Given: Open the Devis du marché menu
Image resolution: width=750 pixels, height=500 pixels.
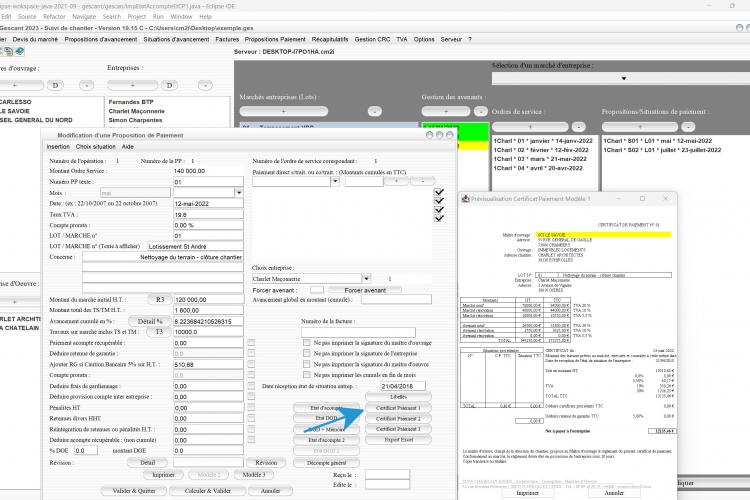Looking at the screenshot, I should [35, 39].
